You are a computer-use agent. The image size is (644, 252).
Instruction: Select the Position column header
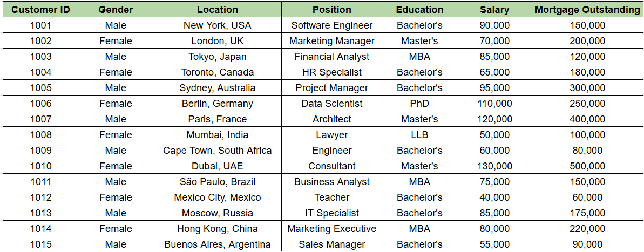pyautogui.click(x=331, y=10)
